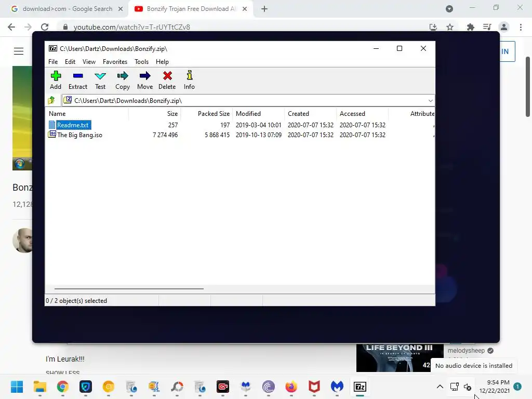
Task: Select the Readme.txt file
Action: (73, 125)
